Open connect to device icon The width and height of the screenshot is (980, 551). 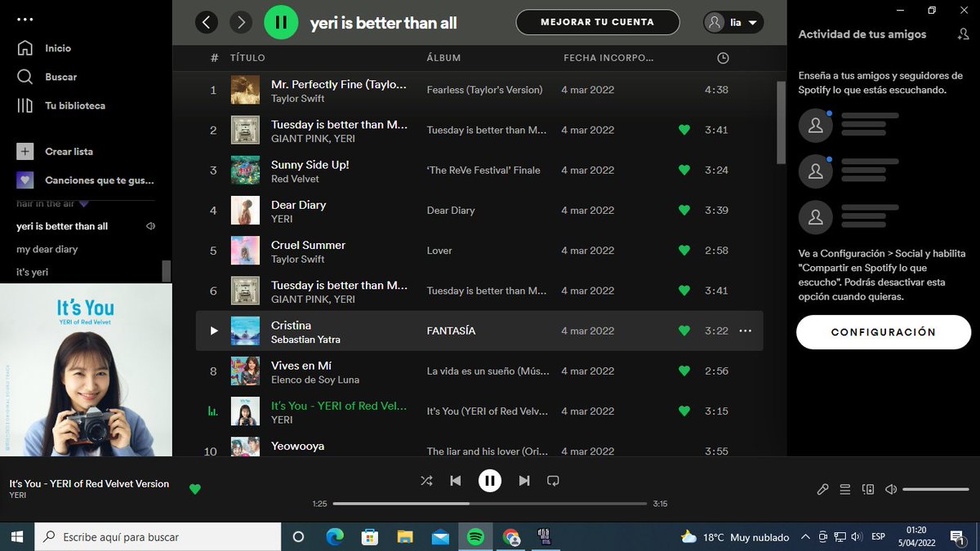pos(868,489)
